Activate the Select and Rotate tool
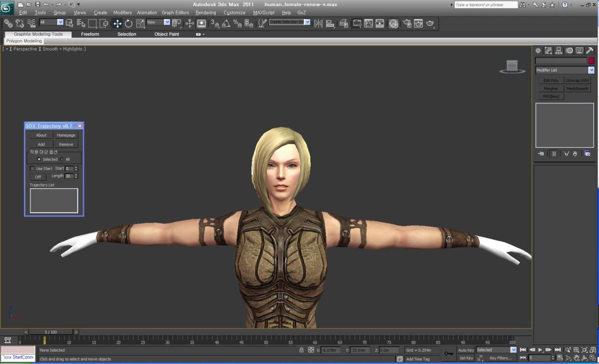The width and height of the screenshot is (599, 364). coord(128,23)
